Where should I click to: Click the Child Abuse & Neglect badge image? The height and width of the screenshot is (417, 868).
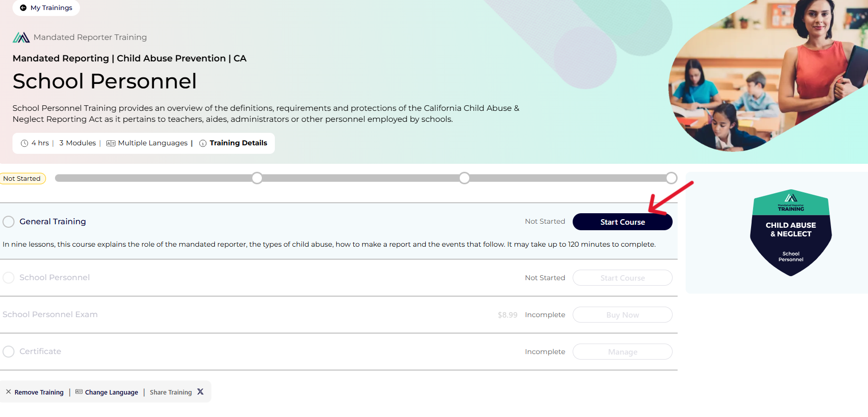pos(791,233)
